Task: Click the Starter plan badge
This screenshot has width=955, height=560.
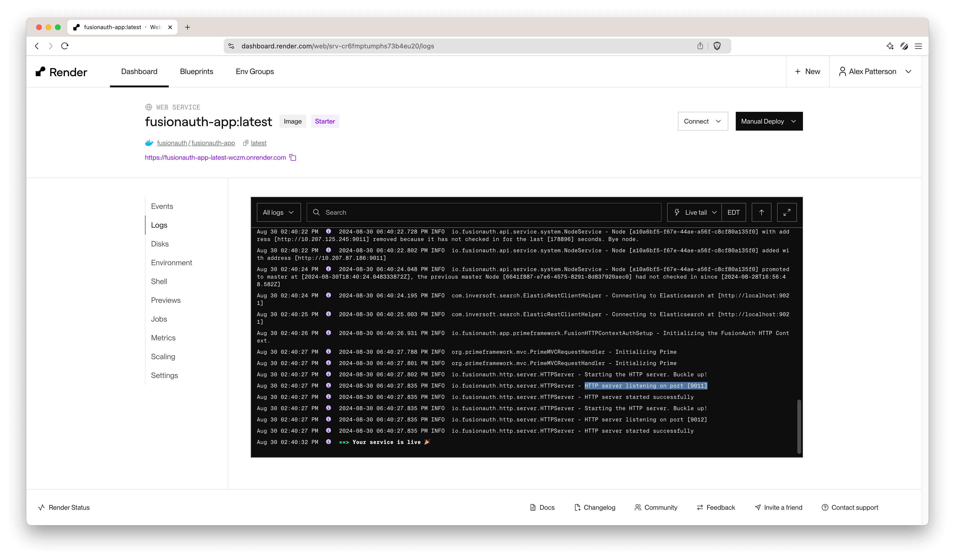Action: coord(325,121)
